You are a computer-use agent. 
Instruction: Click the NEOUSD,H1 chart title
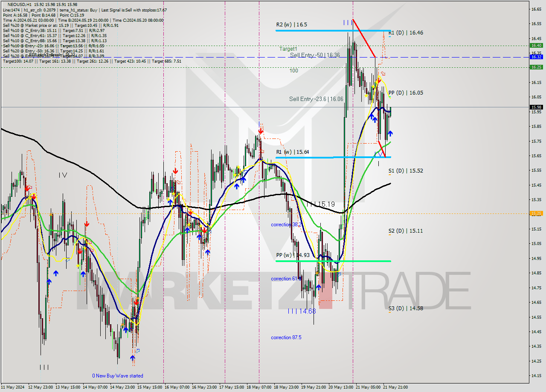click(19, 4)
